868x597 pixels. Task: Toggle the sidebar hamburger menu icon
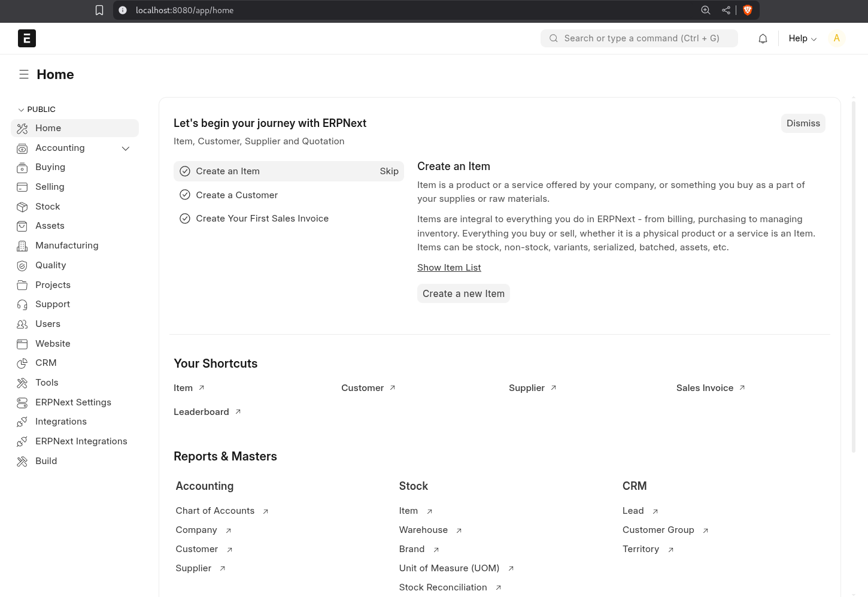click(24, 74)
